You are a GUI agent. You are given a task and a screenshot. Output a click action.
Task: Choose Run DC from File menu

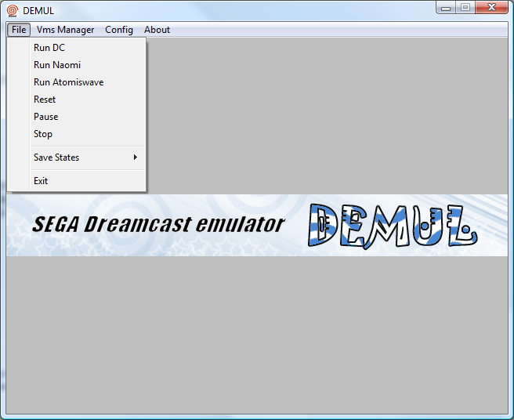point(76,48)
